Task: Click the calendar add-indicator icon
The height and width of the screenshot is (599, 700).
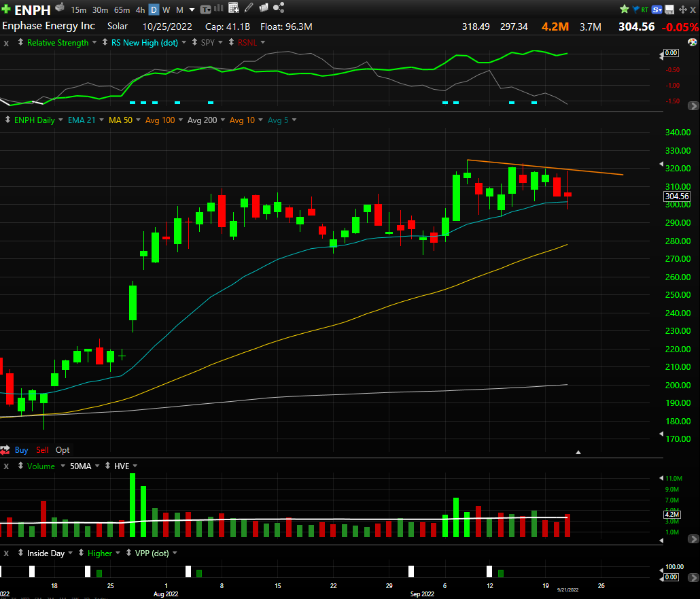Action: (234, 7)
